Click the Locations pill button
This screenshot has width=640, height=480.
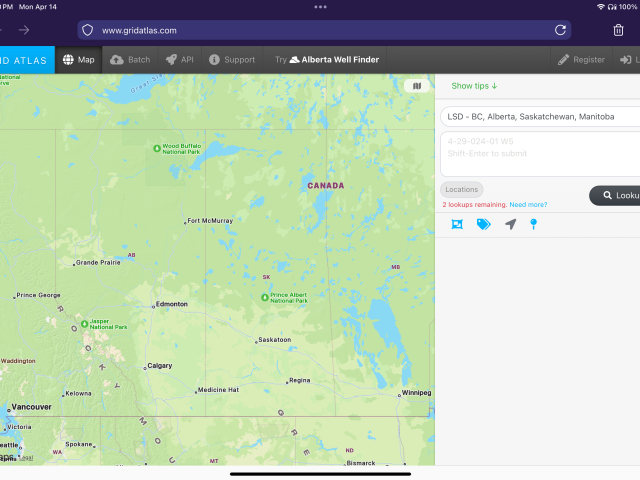(461, 189)
